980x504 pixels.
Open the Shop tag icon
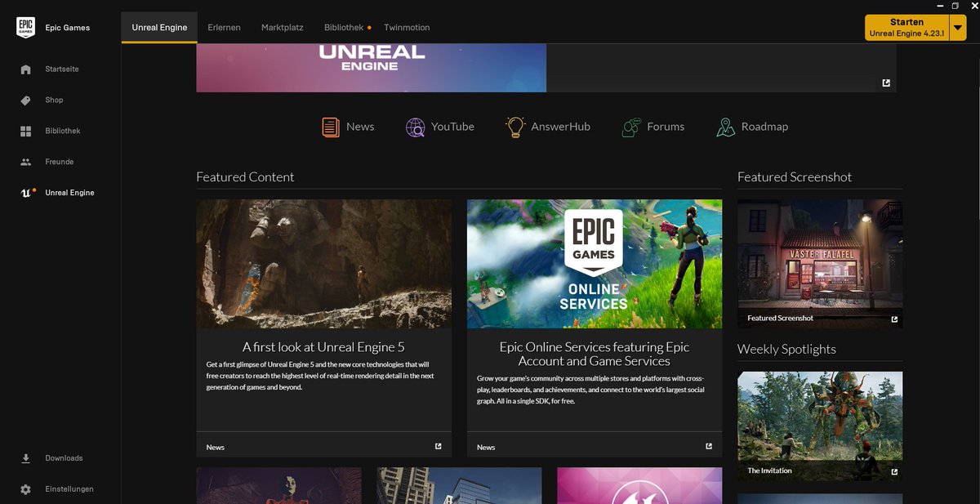pyautogui.click(x=26, y=100)
